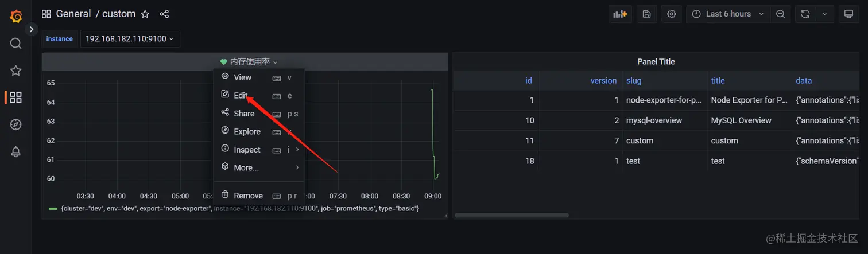Click the Node Exporter for P... title cell
This screenshot has height=254, width=868.
click(750, 100)
